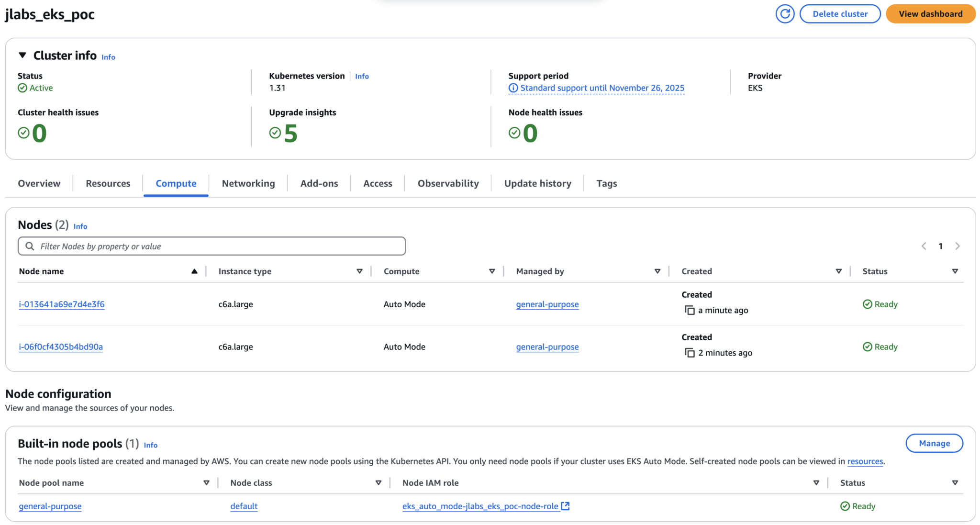
Task: Collapse the Cluster info section
Action: tap(22, 55)
